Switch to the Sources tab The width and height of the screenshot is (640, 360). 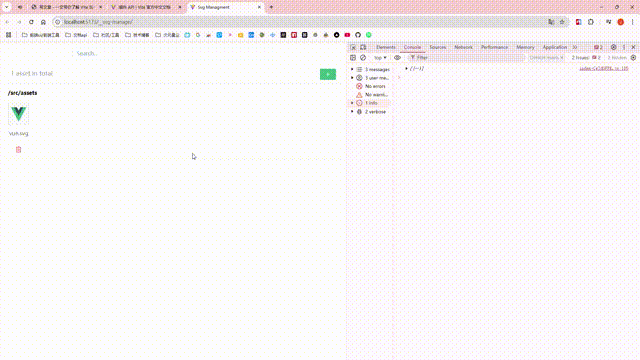tap(438, 47)
